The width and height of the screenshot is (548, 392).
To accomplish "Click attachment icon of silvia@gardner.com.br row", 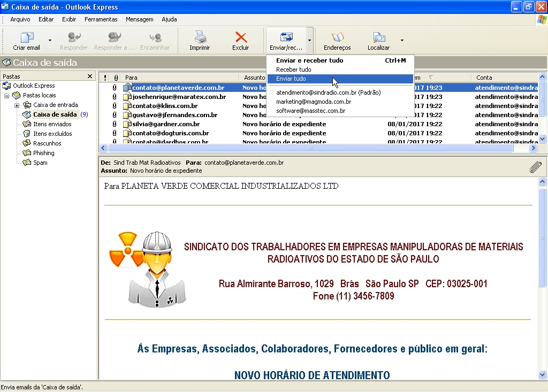I will [115, 124].
